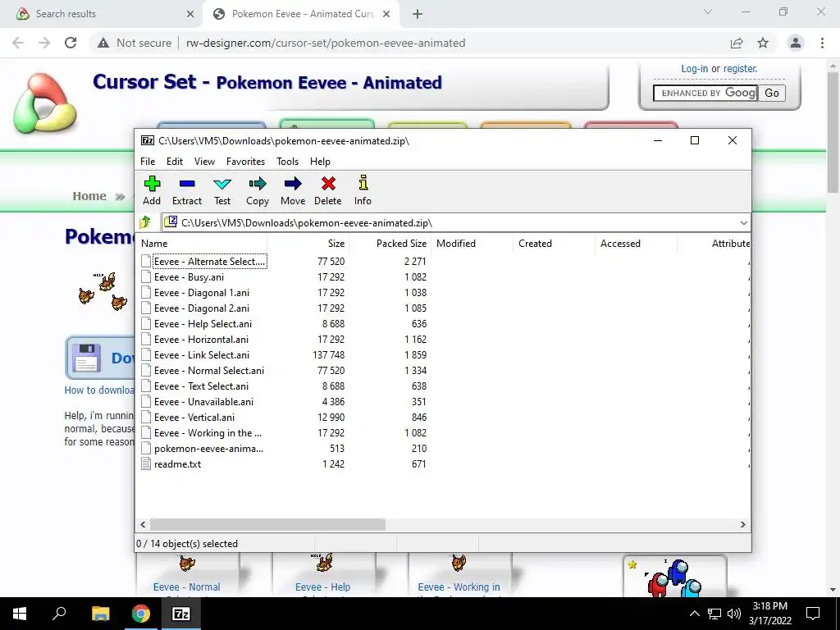Open the Help menu in 7-Zip

(320, 162)
